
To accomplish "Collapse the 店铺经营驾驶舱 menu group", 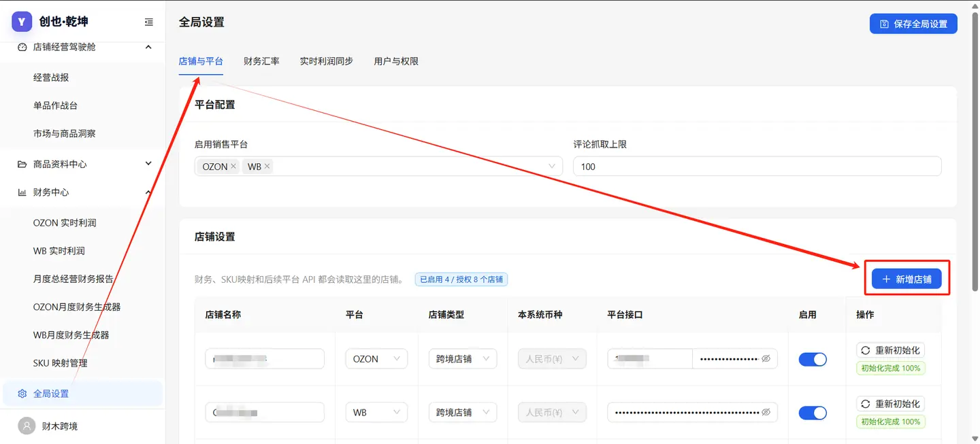I will tap(148, 47).
